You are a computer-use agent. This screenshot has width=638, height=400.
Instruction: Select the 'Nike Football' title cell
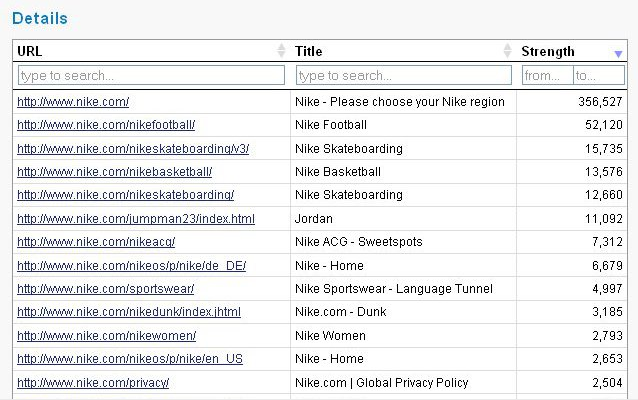[331, 125]
